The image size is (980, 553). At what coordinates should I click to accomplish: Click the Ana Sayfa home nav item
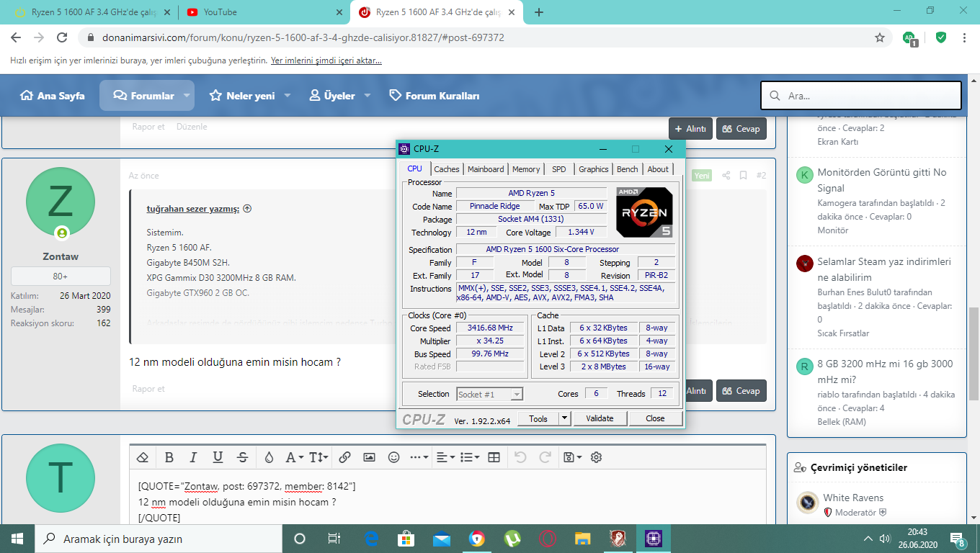53,96
